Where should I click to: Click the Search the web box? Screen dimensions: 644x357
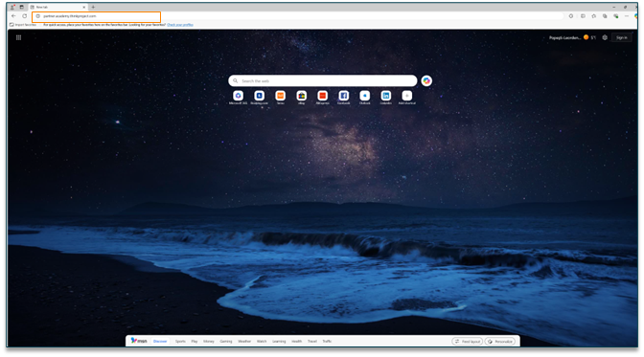pyautogui.click(x=322, y=80)
